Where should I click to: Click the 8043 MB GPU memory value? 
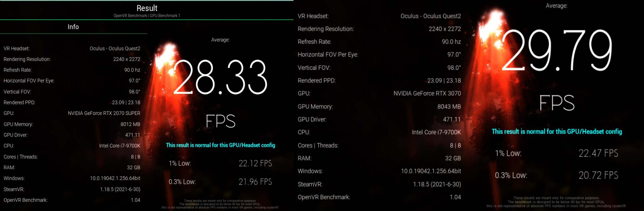coord(449,106)
